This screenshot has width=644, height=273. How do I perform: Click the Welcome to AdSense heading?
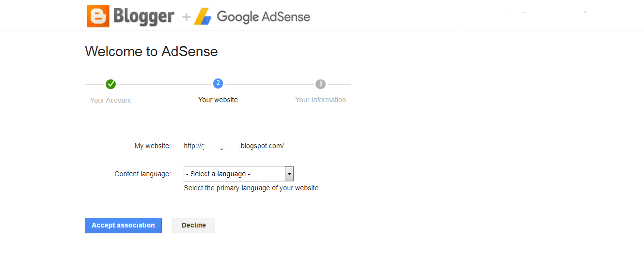pos(151,51)
